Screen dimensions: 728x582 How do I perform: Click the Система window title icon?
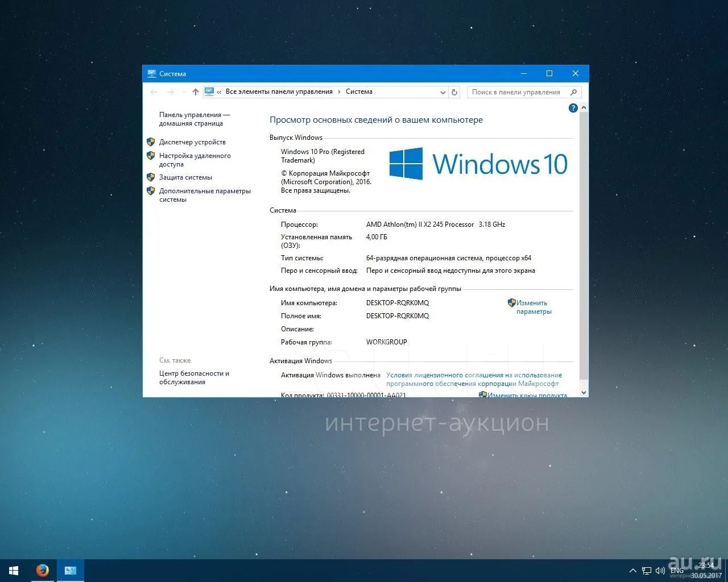[x=152, y=73]
